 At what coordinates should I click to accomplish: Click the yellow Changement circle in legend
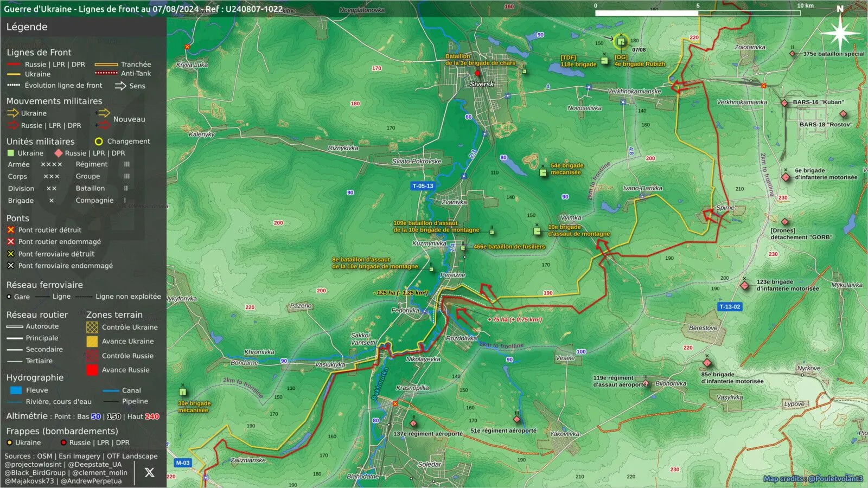pyautogui.click(x=99, y=142)
